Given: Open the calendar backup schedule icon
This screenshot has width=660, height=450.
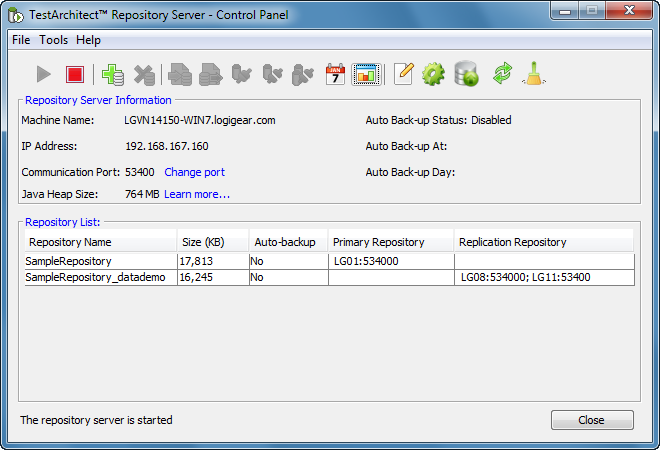Looking at the screenshot, I should tap(335, 74).
